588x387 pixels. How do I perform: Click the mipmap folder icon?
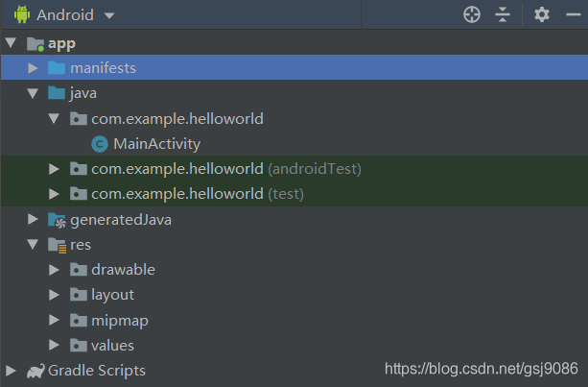(x=79, y=320)
